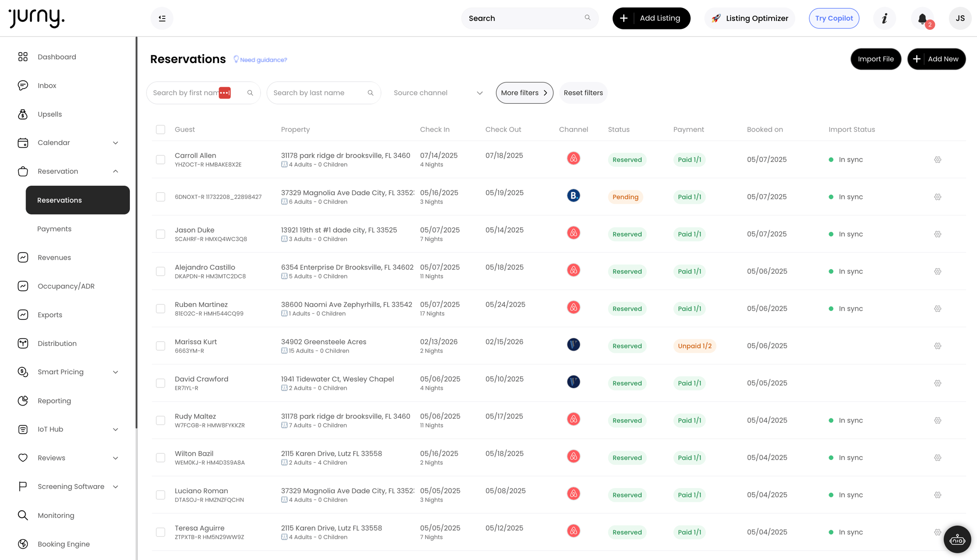The width and height of the screenshot is (977, 560).
Task: Open the info icon in top bar
Action: pyautogui.click(x=884, y=18)
